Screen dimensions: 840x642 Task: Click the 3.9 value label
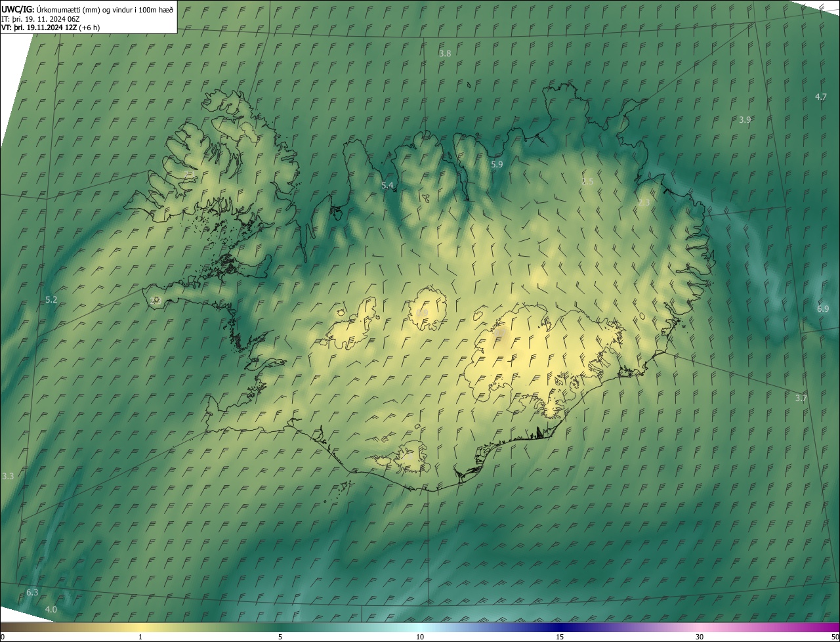pyautogui.click(x=745, y=119)
